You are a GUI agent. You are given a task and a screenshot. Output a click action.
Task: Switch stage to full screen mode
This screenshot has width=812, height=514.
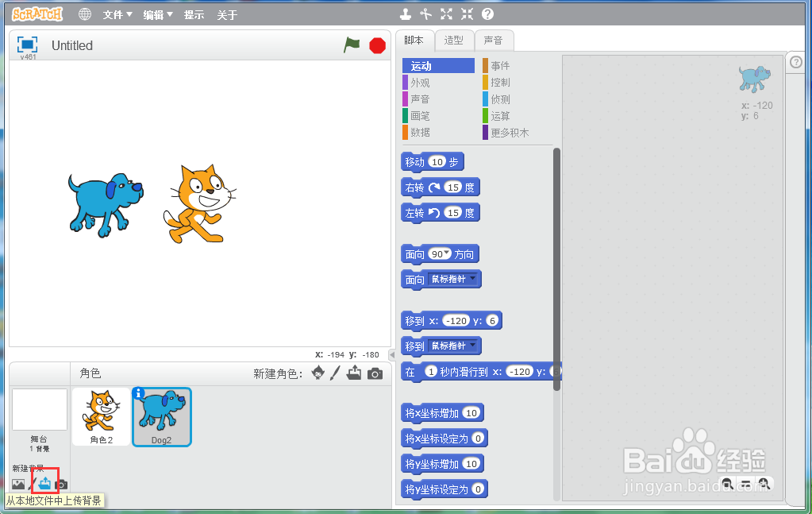28,44
